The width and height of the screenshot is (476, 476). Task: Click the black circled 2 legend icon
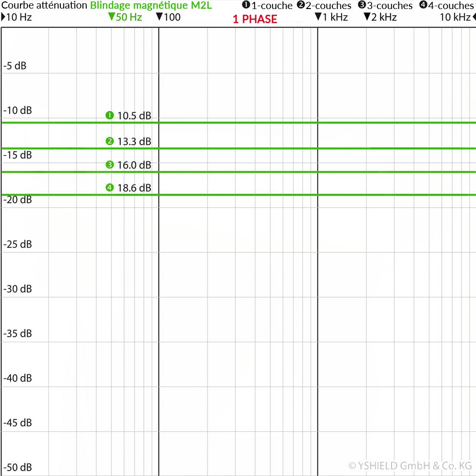(x=300, y=5)
